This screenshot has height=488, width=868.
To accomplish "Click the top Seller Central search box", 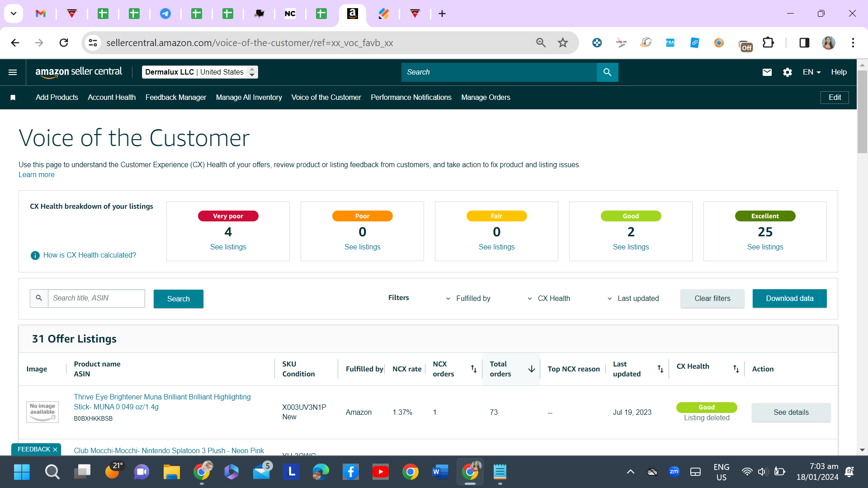I will coord(499,72).
